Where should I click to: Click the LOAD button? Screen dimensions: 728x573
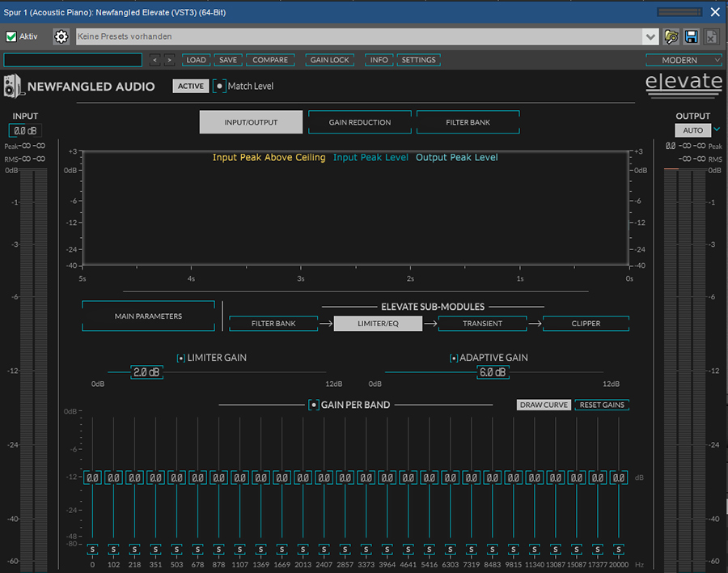tap(196, 60)
